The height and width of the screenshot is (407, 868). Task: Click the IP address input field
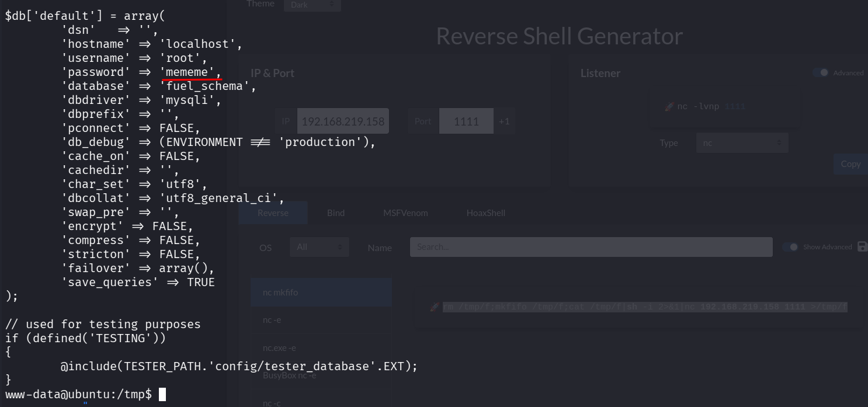(343, 121)
